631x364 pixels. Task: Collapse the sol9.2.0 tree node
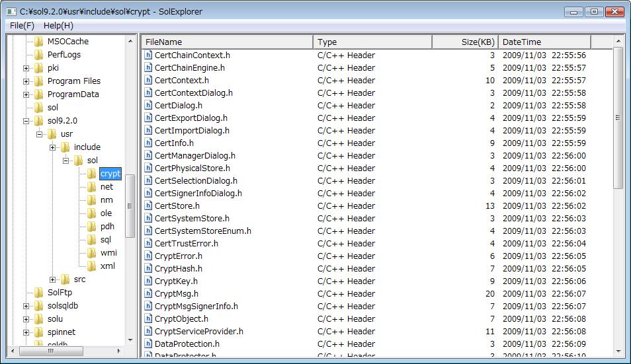pos(26,121)
